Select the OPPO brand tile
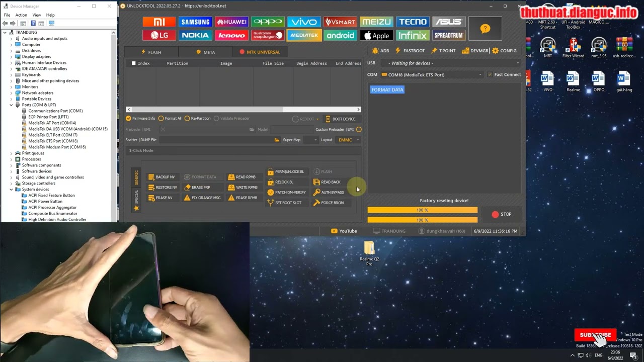This screenshot has height=362, width=644. pos(268,22)
